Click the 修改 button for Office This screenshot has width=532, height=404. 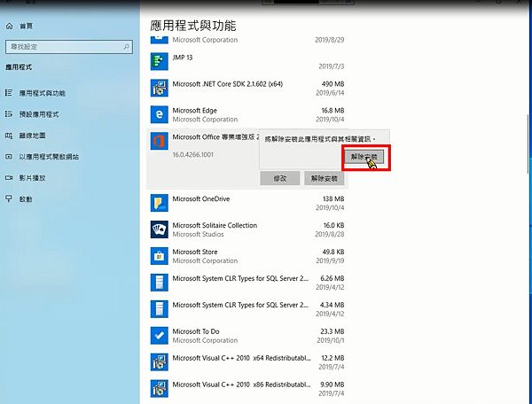(x=280, y=178)
